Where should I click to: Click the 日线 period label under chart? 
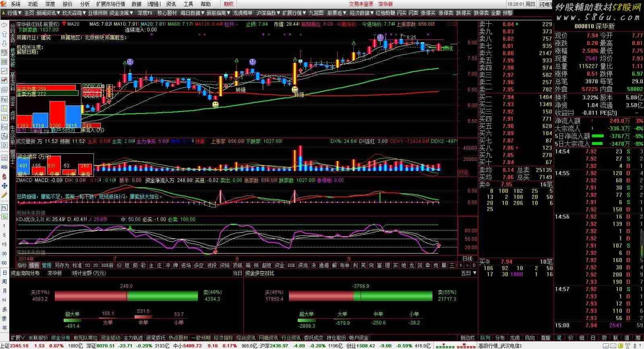[x=467, y=258]
